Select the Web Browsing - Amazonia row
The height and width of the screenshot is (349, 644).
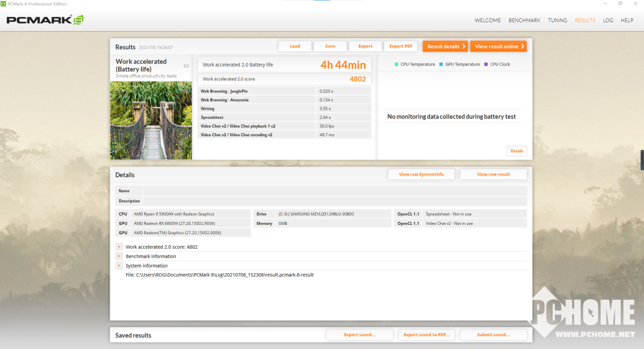tap(285, 100)
